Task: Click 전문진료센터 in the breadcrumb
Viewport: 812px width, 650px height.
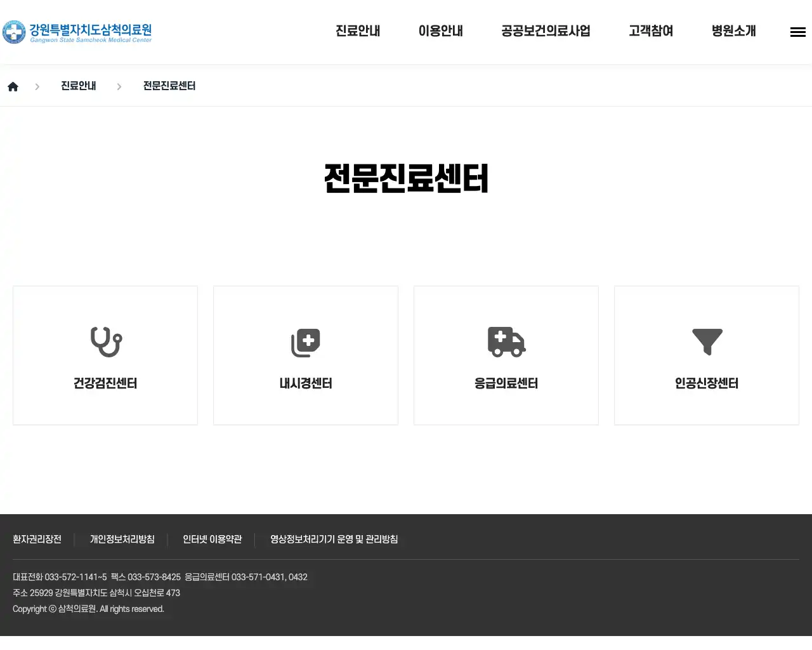Action: pyautogui.click(x=169, y=86)
